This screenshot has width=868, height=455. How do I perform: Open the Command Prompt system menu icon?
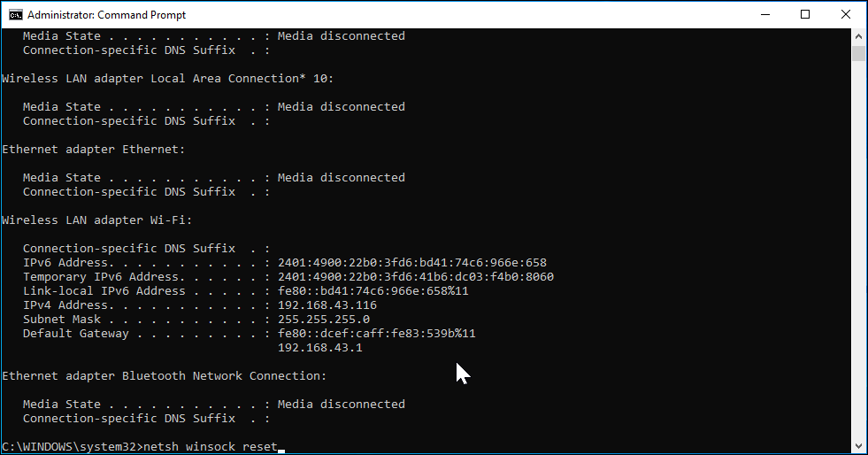tap(16, 15)
